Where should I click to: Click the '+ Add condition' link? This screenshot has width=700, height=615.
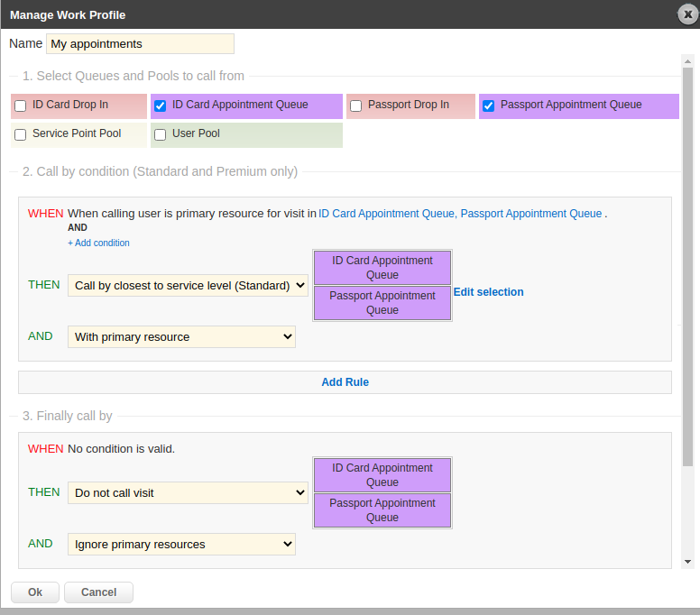click(x=98, y=243)
